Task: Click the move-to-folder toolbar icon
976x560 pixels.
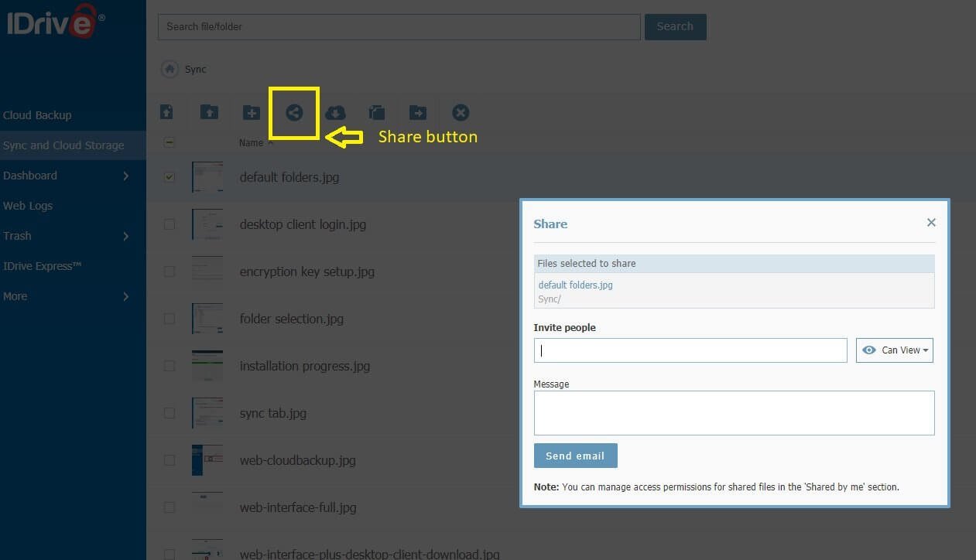Action: pos(418,113)
